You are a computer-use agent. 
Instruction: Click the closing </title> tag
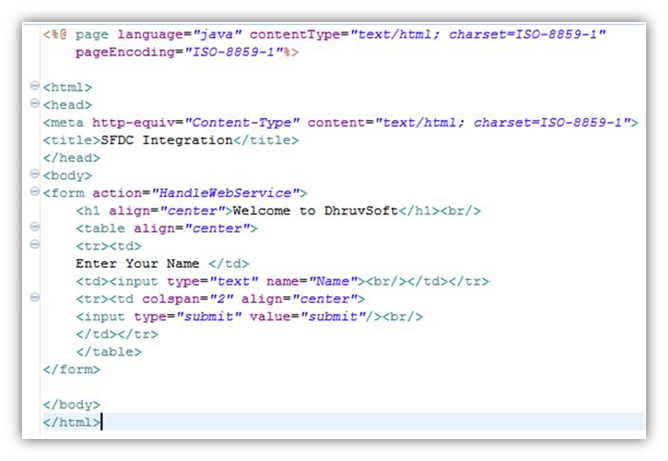tap(266, 140)
